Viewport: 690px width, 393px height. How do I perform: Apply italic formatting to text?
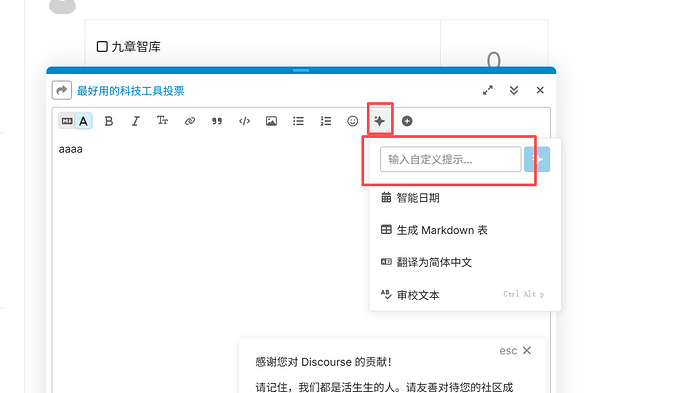coord(136,121)
